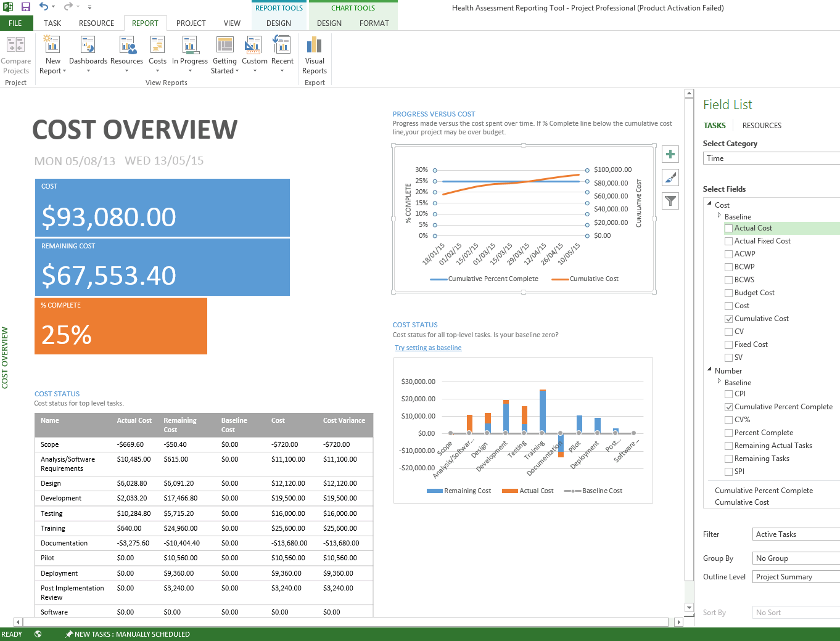The height and width of the screenshot is (641, 840).
Task: Check the CPI field checkbox
Action: [x=729, y=394]
